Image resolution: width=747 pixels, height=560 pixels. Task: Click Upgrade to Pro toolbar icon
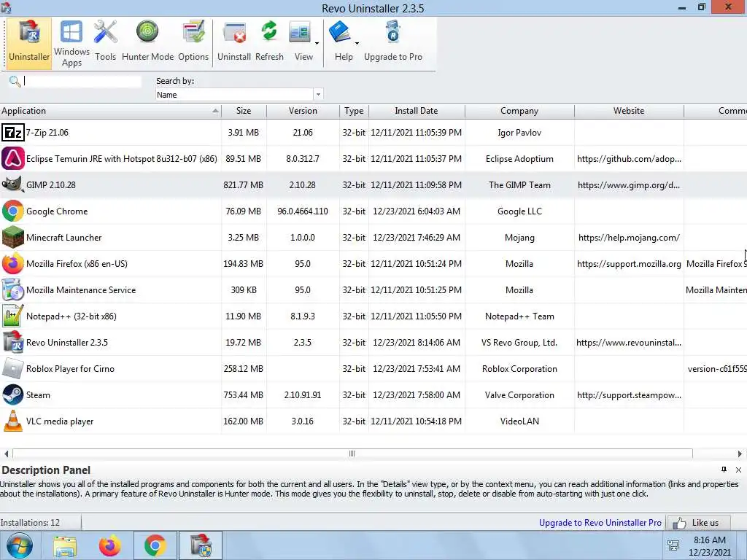point(393,43)
